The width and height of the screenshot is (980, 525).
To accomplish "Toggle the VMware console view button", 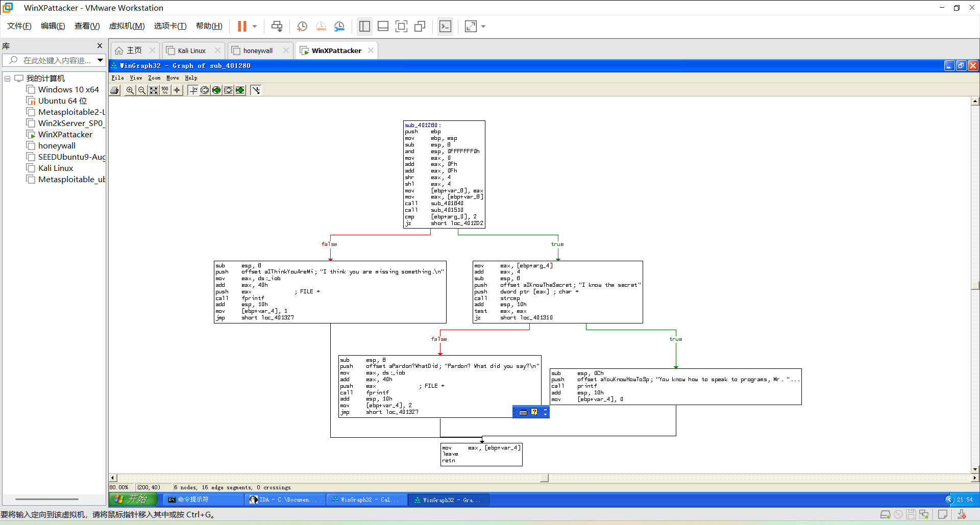I will [x=446, y=26].
